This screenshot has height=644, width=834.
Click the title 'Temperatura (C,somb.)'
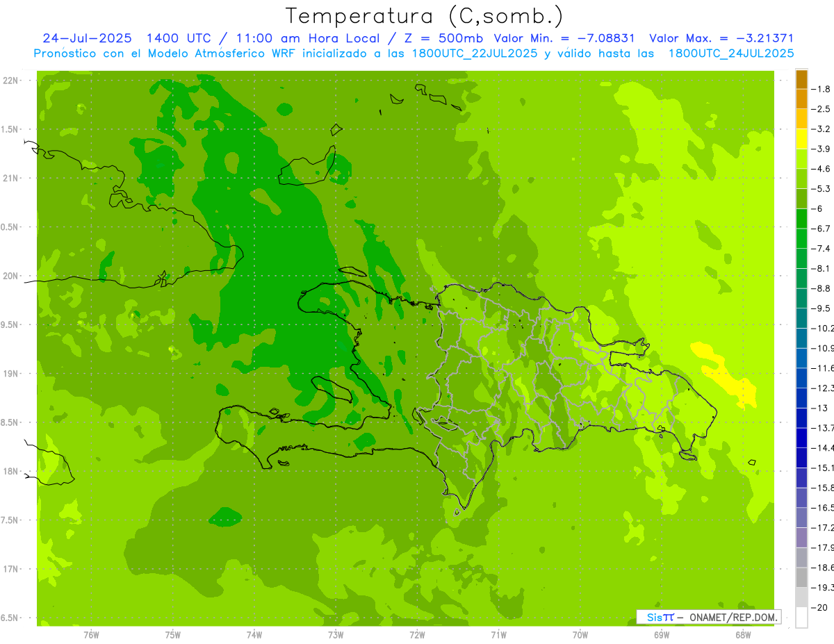(424, 16)
